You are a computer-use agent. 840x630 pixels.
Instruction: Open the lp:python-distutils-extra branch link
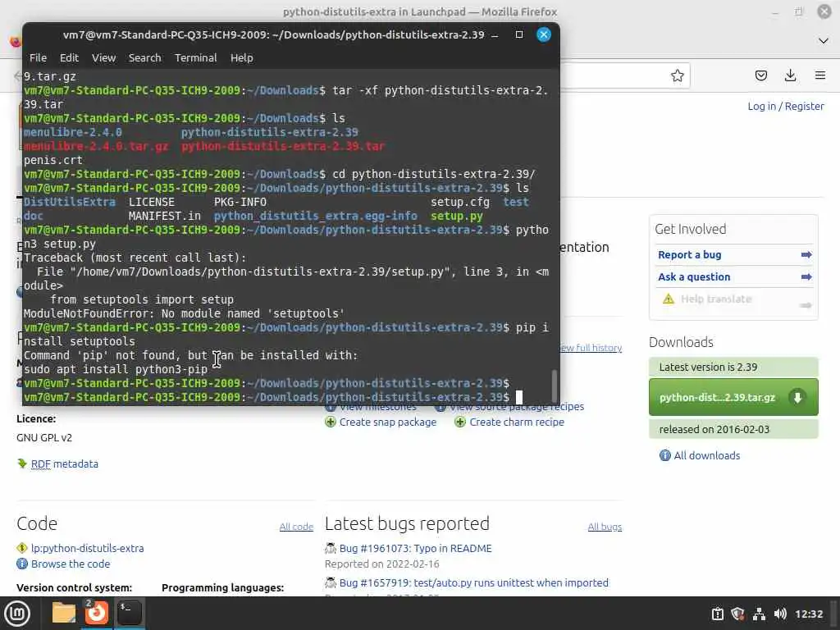pyautogui.click(x=87, y=549)
